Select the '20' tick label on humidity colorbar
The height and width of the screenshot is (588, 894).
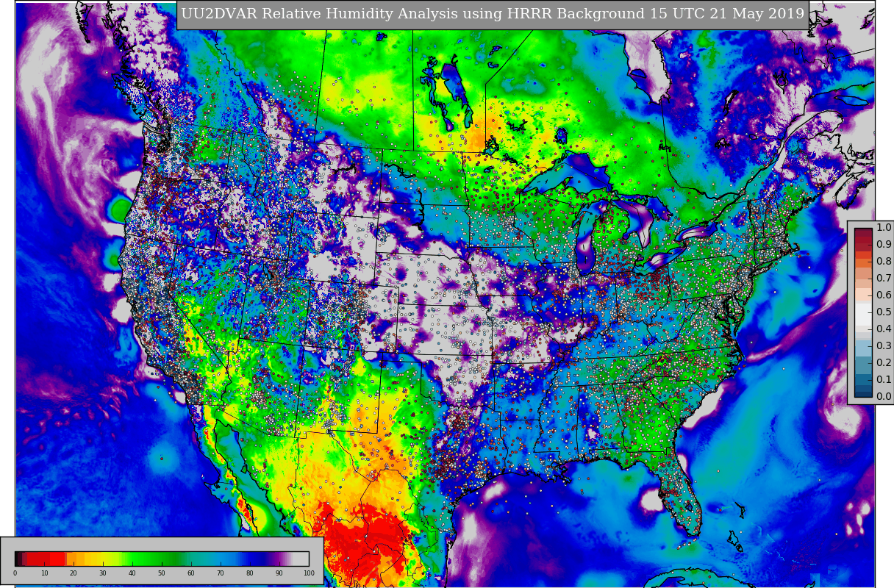pos(74,573)
